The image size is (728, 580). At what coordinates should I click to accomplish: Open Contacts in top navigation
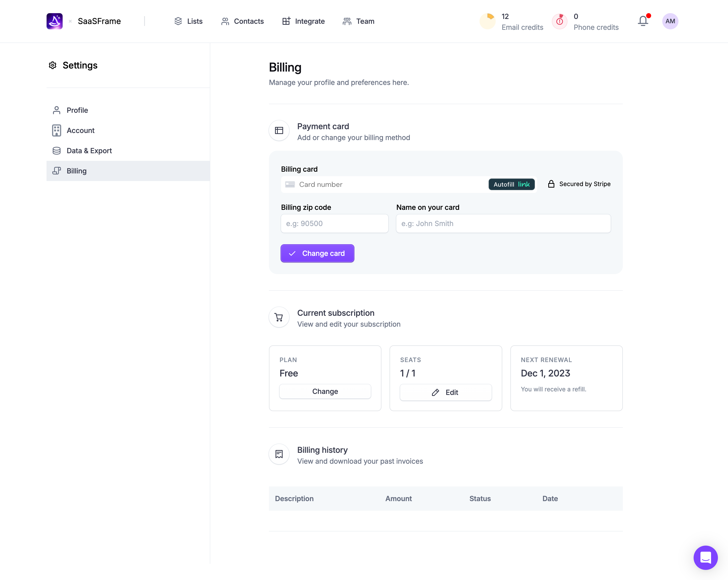(242, 21)
